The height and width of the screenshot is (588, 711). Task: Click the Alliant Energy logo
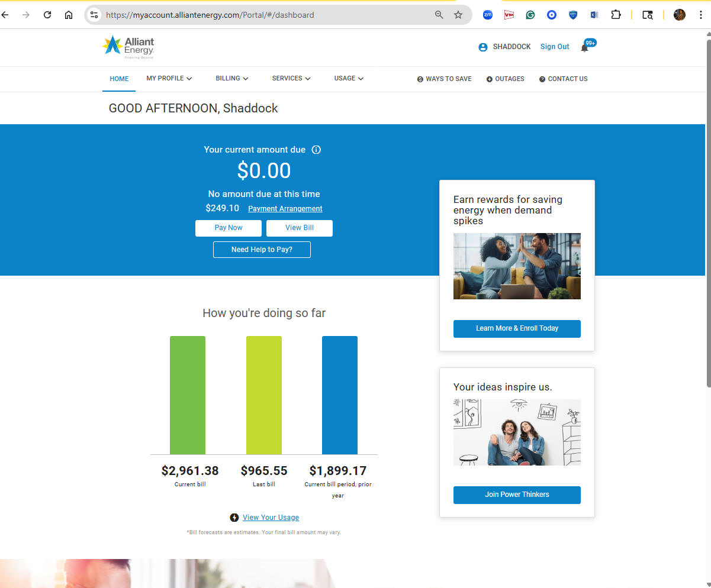tap(128, 47)
